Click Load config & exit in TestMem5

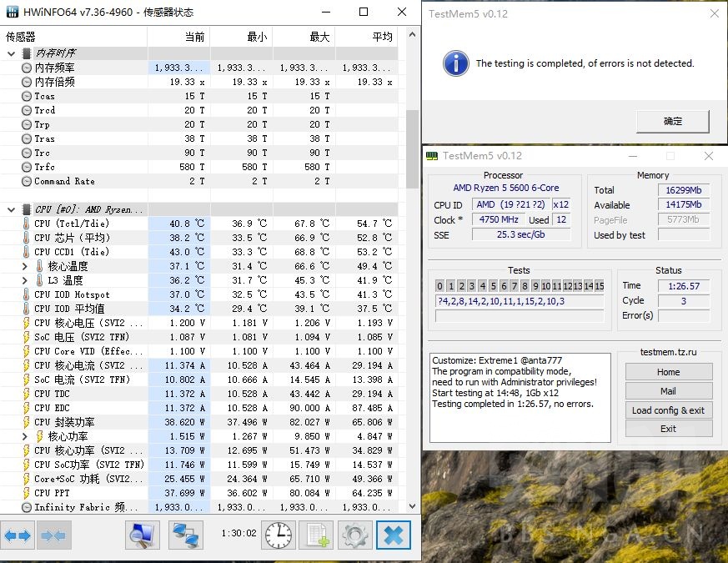click(668, 410)
